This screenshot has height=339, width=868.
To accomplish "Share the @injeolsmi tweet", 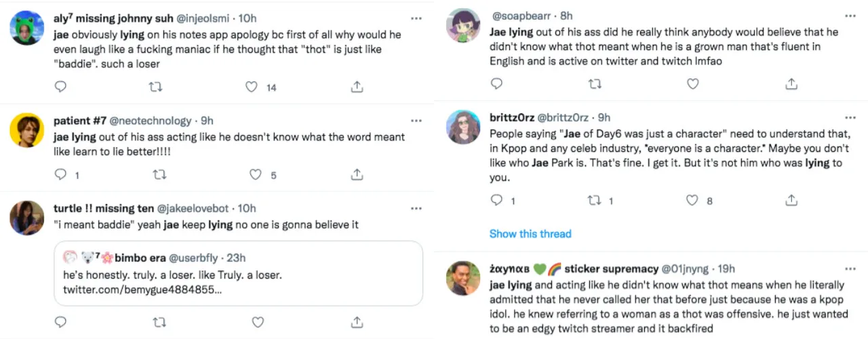I will coord(357,87).
